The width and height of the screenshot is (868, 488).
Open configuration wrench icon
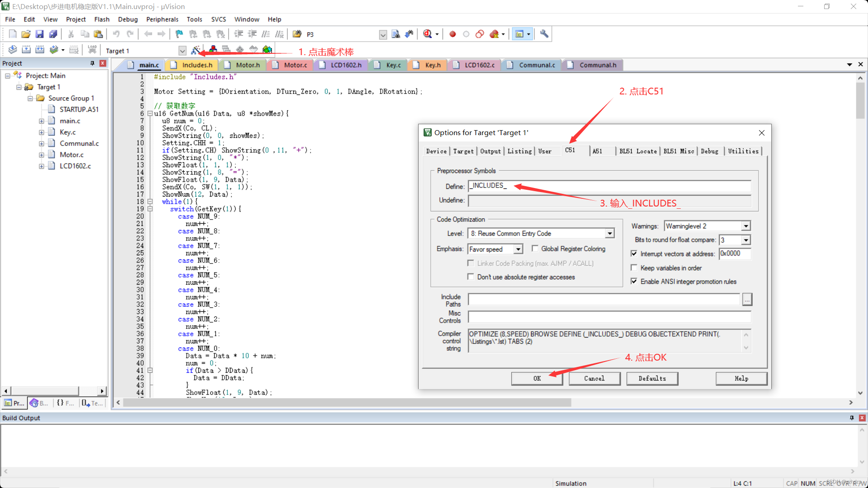pos(544,34)
